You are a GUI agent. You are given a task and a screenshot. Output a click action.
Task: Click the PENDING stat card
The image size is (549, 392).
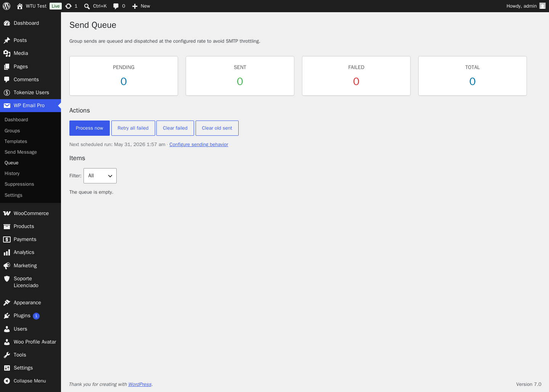[124, 76]
